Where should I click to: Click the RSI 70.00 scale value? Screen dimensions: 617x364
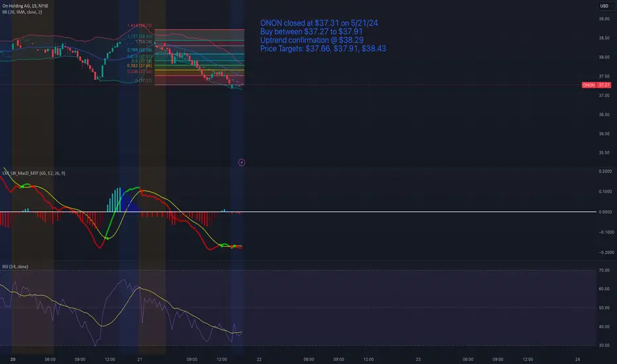coord(604,270)
